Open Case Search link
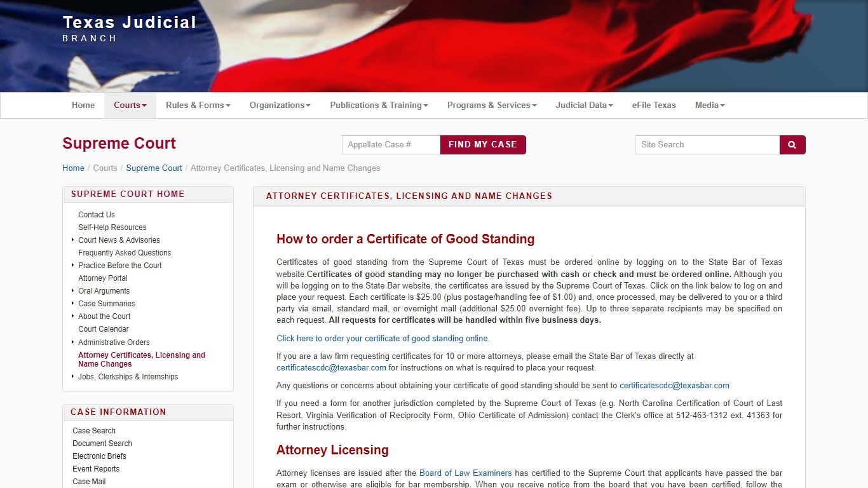The height and width of the screenshot is (488, 868). [94, 431]
